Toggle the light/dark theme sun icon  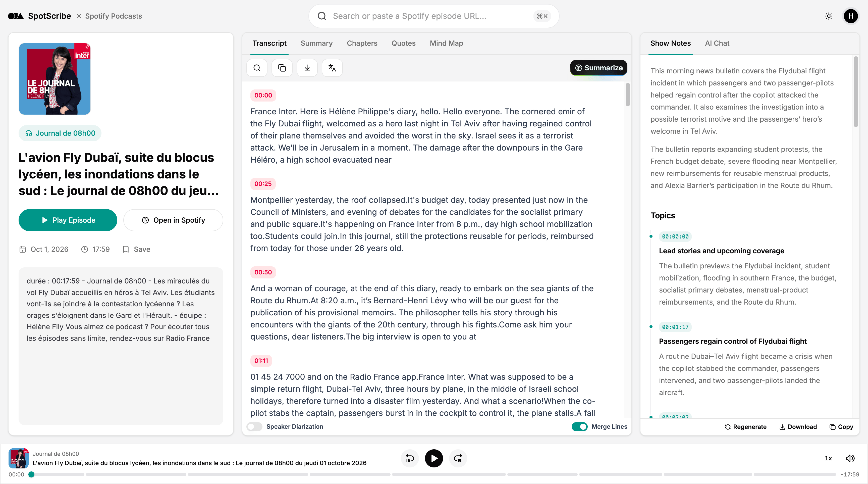click(x=829, y=16)
